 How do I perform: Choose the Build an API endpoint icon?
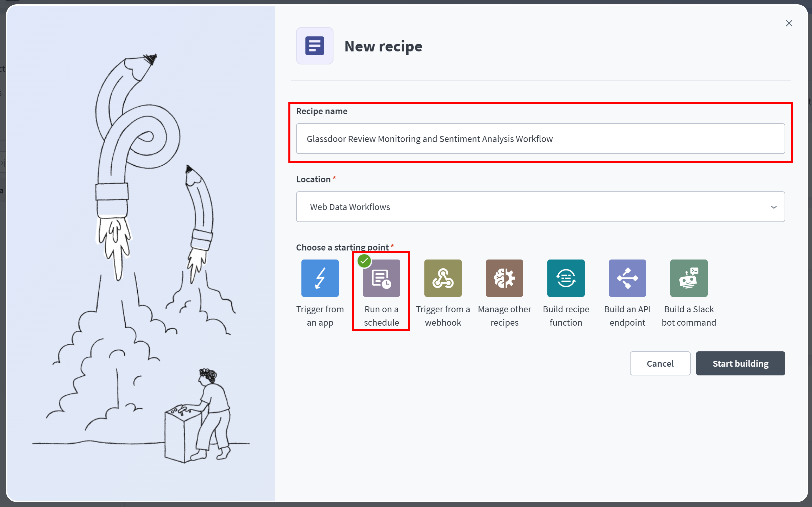point(627,278)
